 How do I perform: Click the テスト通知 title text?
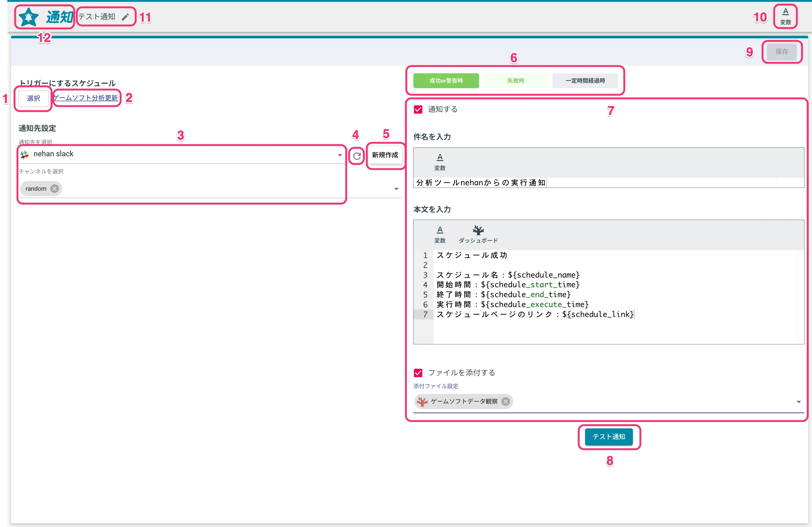(97, 17)
